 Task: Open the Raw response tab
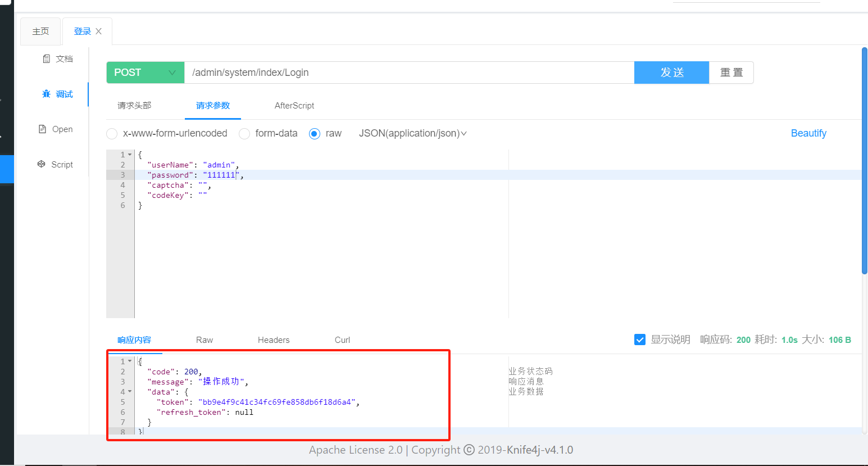(204, 340)
